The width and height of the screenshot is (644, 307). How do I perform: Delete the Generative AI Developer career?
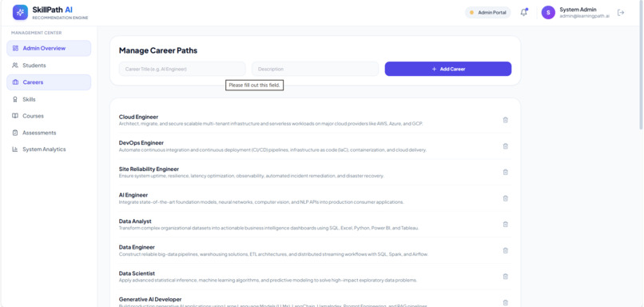506,302
